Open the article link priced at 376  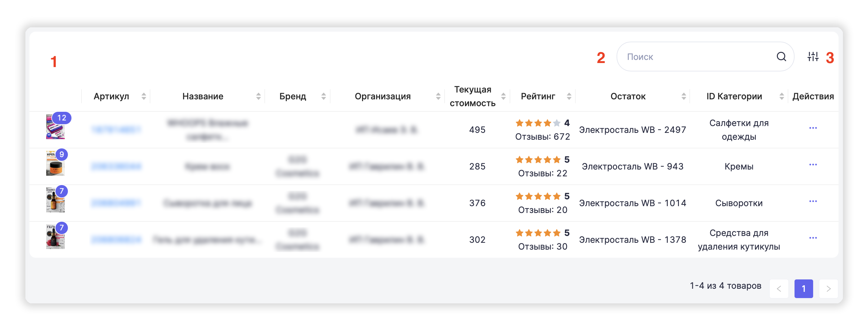(x=116, y=203)
